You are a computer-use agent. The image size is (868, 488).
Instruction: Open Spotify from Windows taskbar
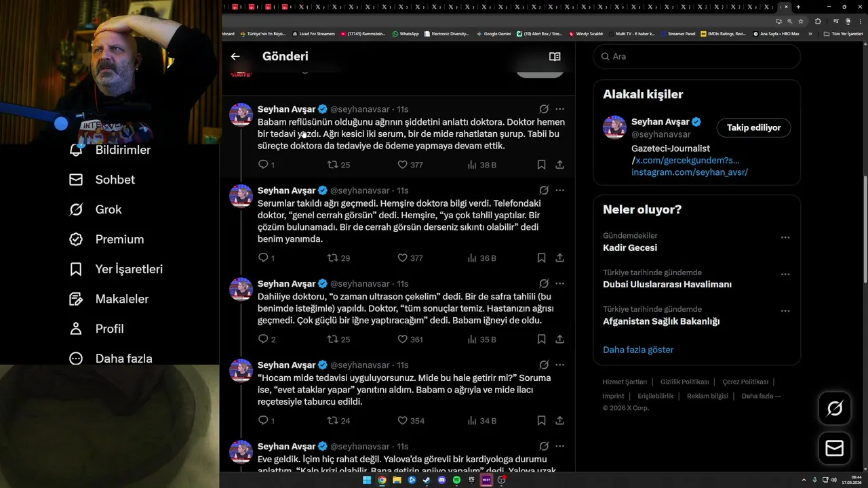[x=456, y=480]
